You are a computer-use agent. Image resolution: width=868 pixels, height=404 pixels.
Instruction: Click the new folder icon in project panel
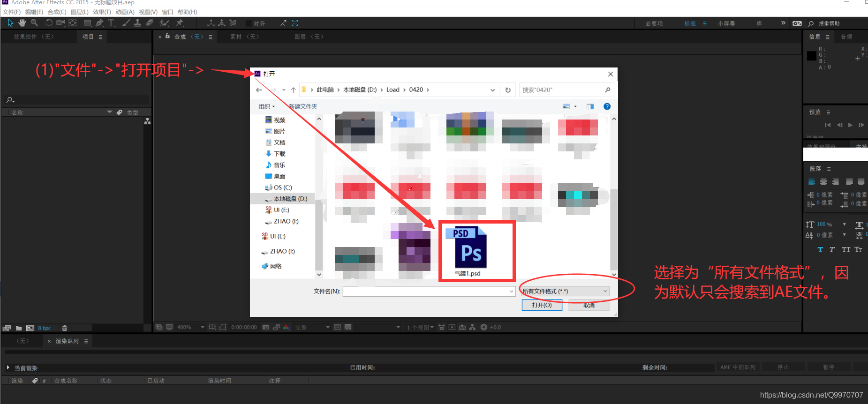19,328
